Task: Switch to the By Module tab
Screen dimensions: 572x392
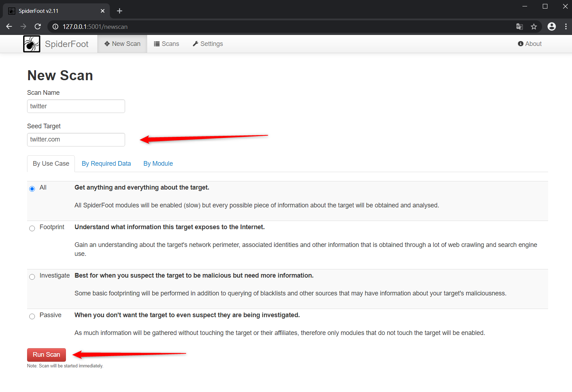Action: pos(158,164)
